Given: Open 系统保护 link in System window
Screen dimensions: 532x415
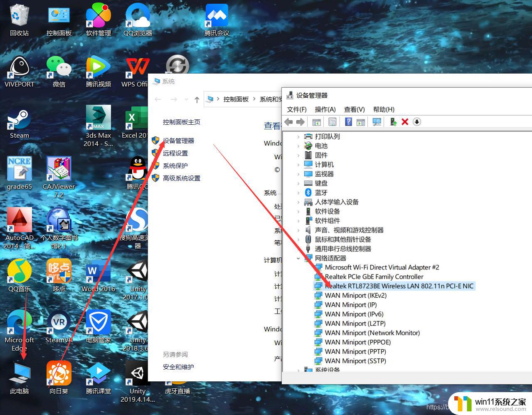Looking at the screenshot, I should [175, 166].
